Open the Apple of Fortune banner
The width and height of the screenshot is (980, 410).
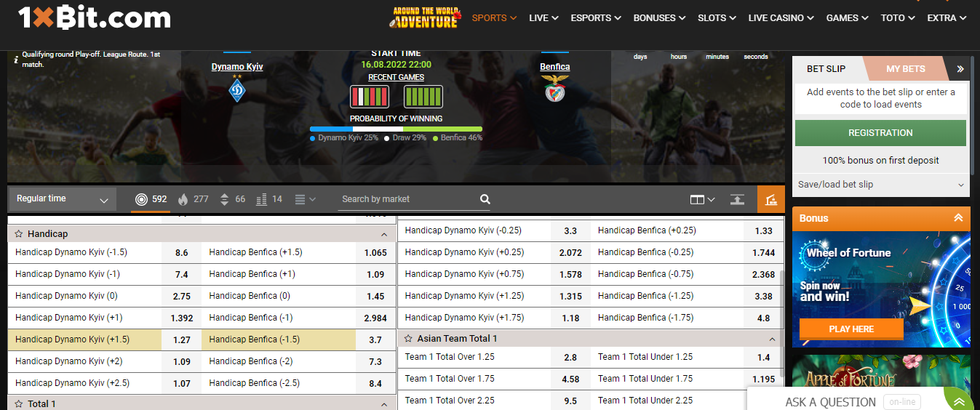pos(881,371)
